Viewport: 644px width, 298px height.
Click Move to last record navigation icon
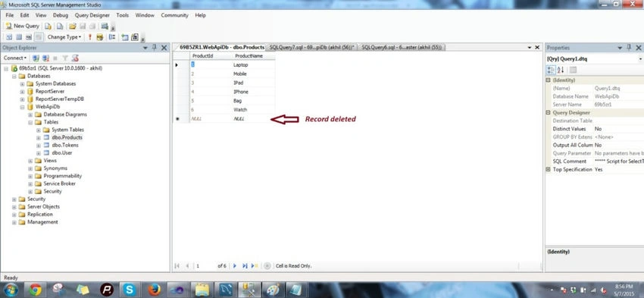pos(245,266)
